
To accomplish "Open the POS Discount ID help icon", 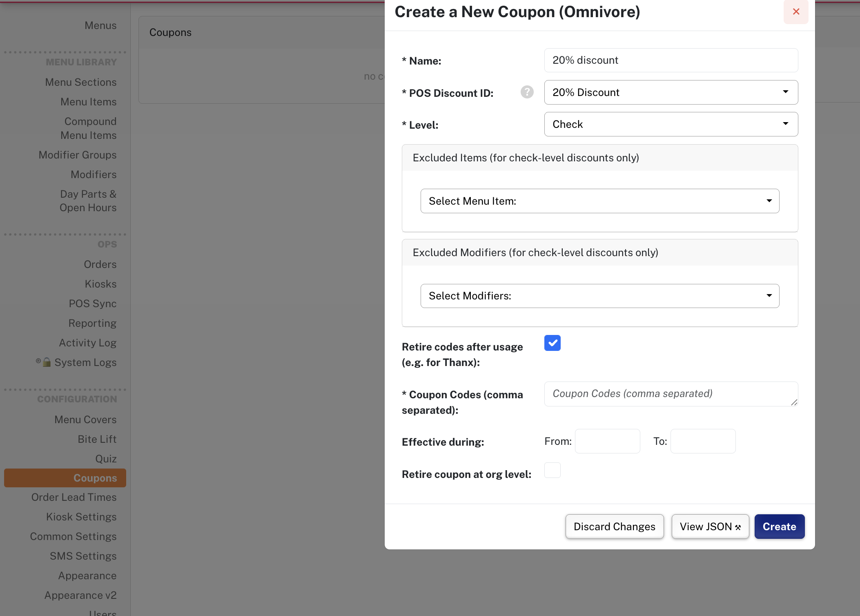I will (x=527, y=92).
